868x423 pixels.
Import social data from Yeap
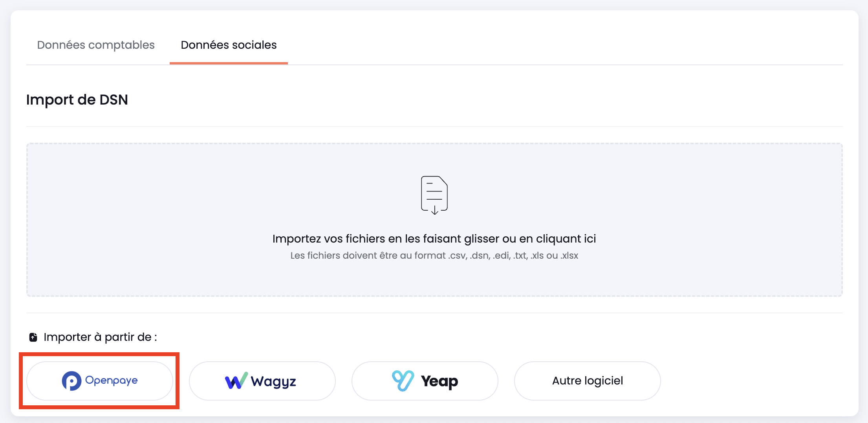[x=424, y=381]
